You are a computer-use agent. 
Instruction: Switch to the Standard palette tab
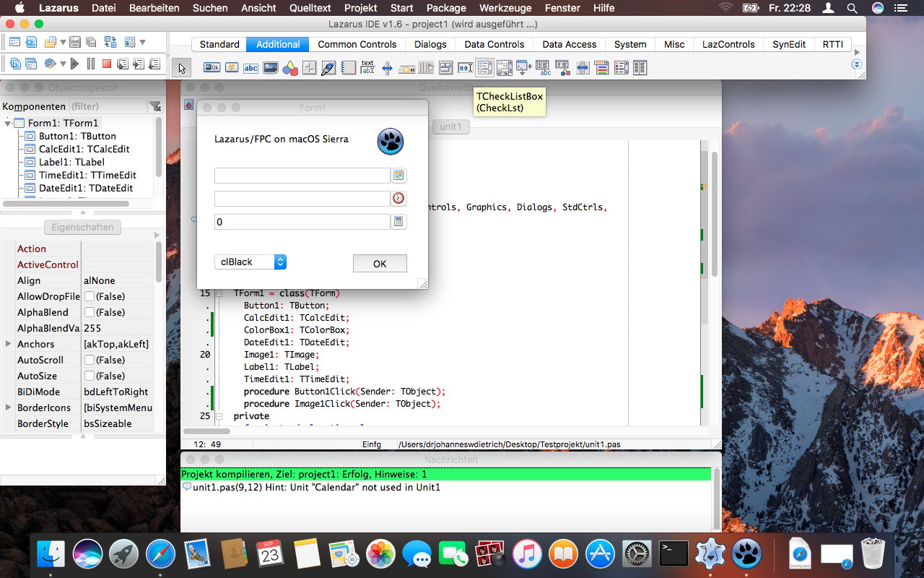point(219,44)
